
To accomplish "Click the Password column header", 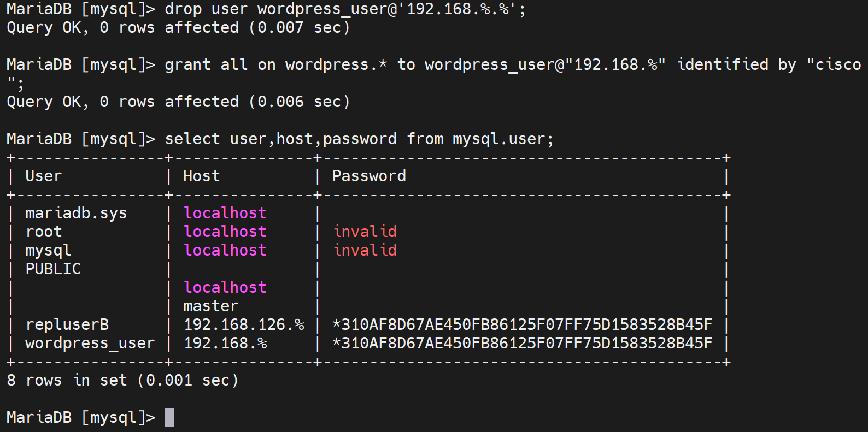I will pyautogui.click(x=369, y=176).
